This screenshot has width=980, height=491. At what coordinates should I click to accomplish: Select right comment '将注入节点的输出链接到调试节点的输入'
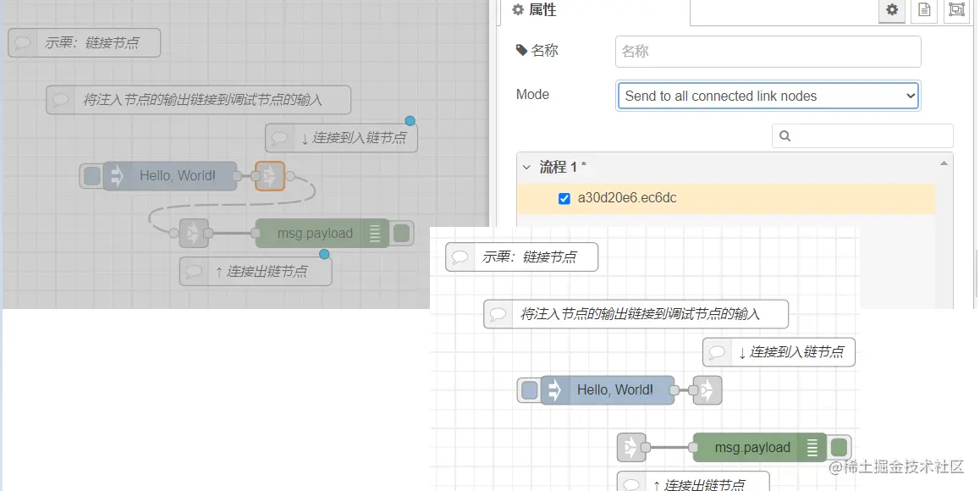coord(636,314)
